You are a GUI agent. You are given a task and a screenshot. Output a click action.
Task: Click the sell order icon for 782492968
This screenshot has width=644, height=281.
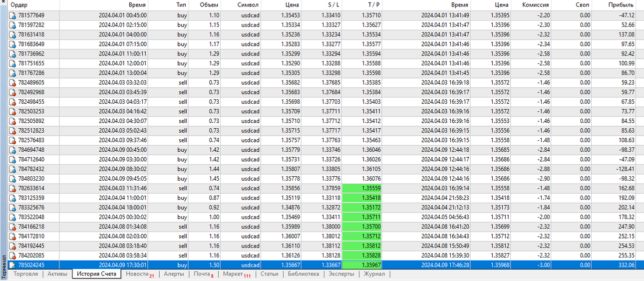pyautogui.click(x=13, y=92)
